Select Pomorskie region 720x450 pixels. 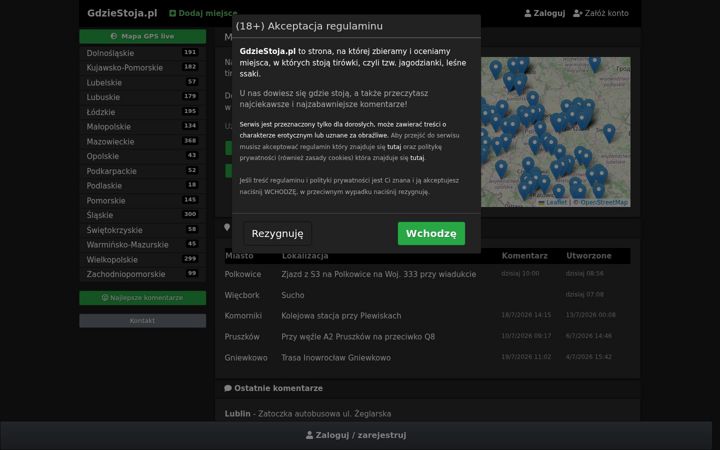point(143,200)
